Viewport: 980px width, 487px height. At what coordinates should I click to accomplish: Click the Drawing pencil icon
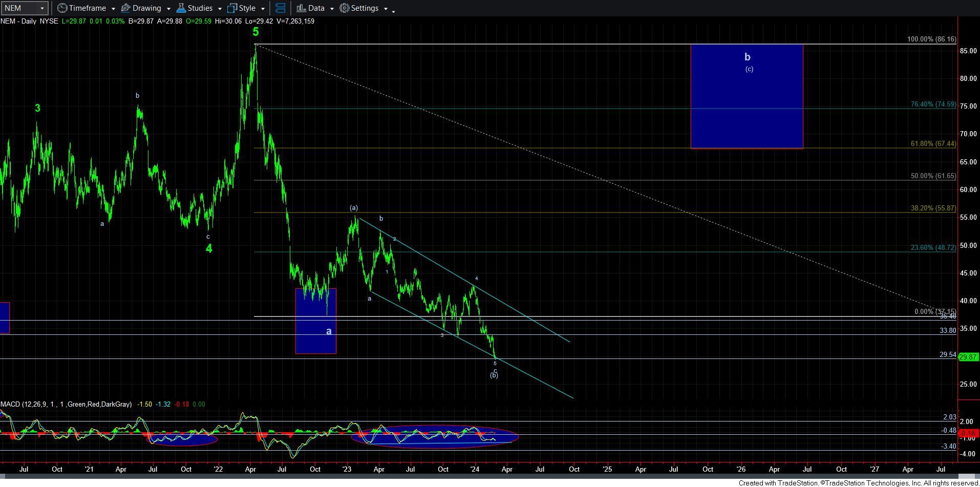(125, 8)
